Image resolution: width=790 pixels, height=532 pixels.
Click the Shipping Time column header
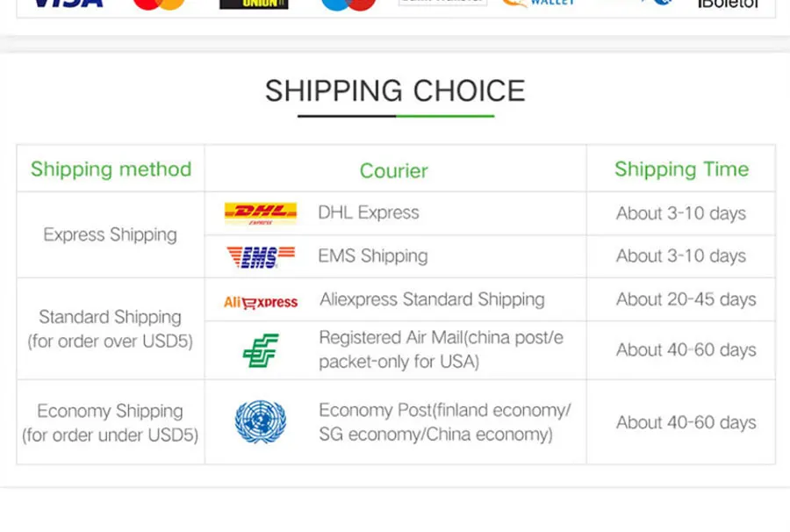pyautogui.click(x=682, y=169)
